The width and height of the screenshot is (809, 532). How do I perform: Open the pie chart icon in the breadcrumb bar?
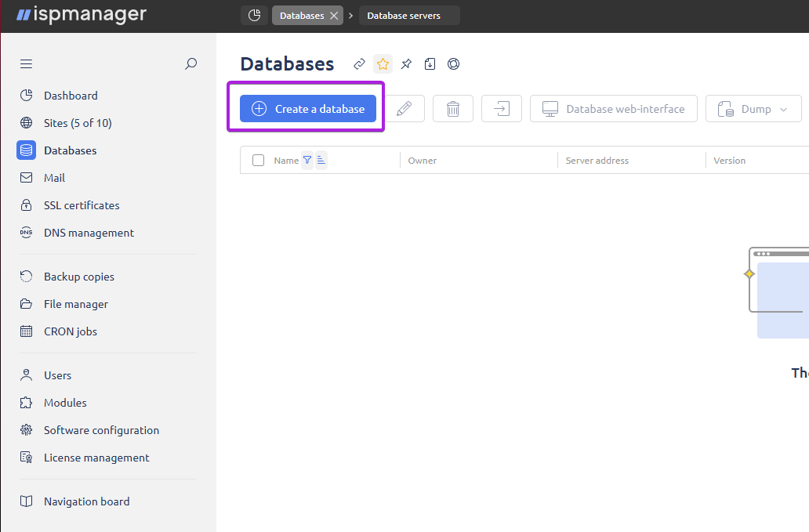coord(254,15)
